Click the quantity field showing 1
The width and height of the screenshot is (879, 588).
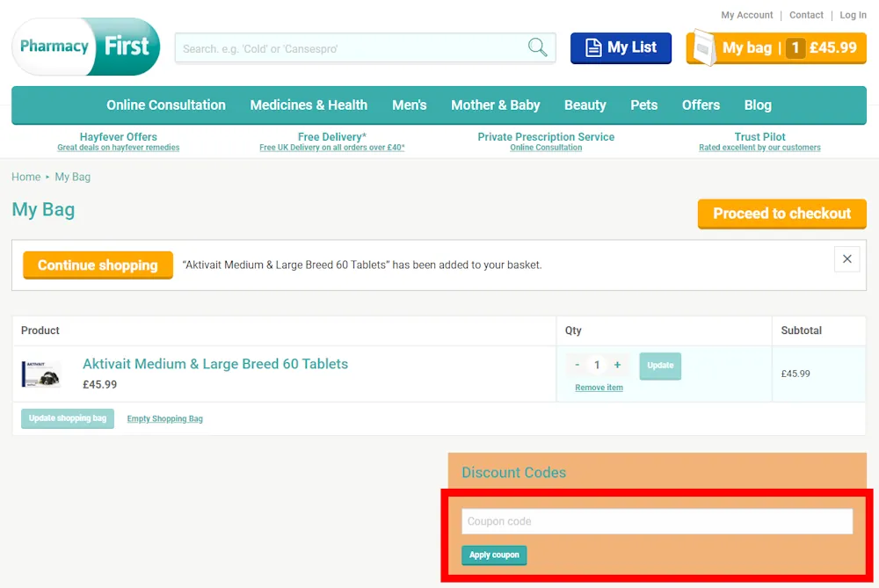coord(597,365)
